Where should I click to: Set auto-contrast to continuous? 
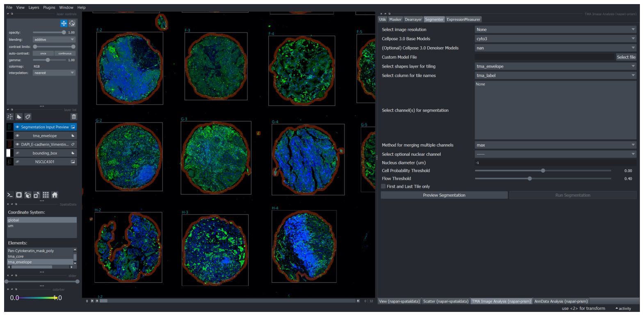pyautogui.click(x=65, y=53)
